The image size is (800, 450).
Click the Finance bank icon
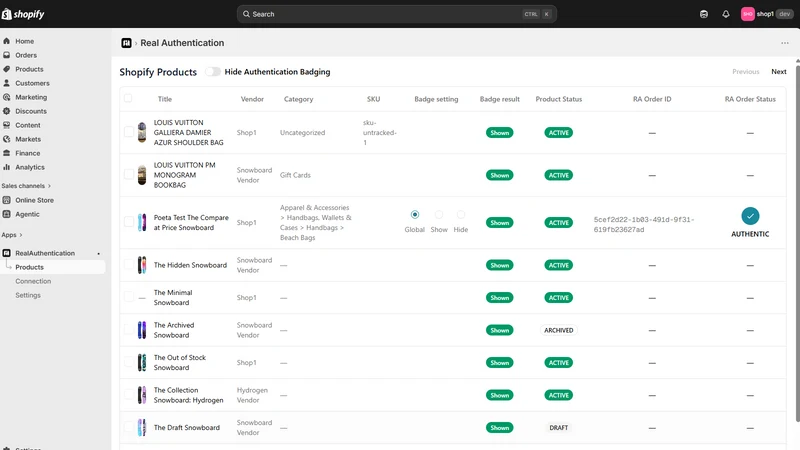(x=7, y=153)
